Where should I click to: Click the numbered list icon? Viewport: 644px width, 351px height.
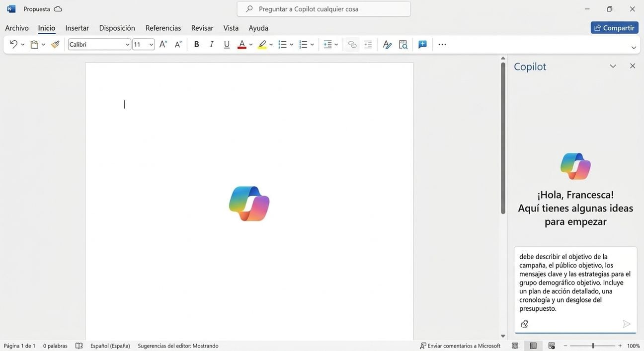click(x=303, y=44)
